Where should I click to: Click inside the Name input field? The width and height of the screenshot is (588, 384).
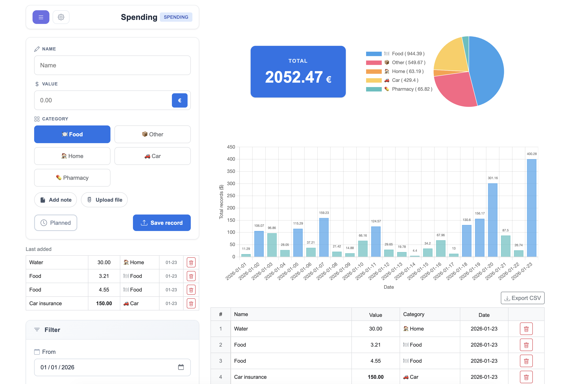112,65
